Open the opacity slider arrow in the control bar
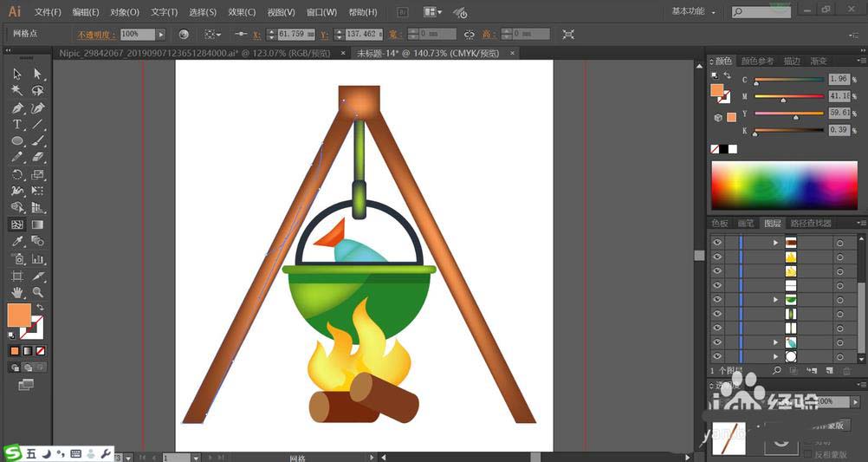The width and height of the screenshot is (868, 462). click(161, 35)
